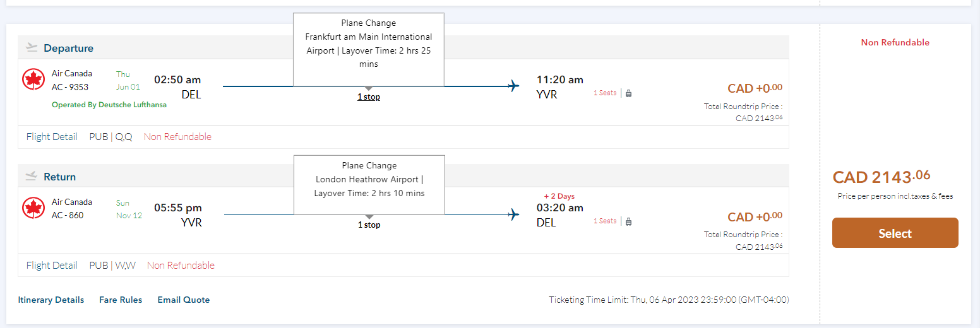The image size is (980, 328).
Task: Click the Air Canada logo on the departure flight
Action: coord(33,79)
